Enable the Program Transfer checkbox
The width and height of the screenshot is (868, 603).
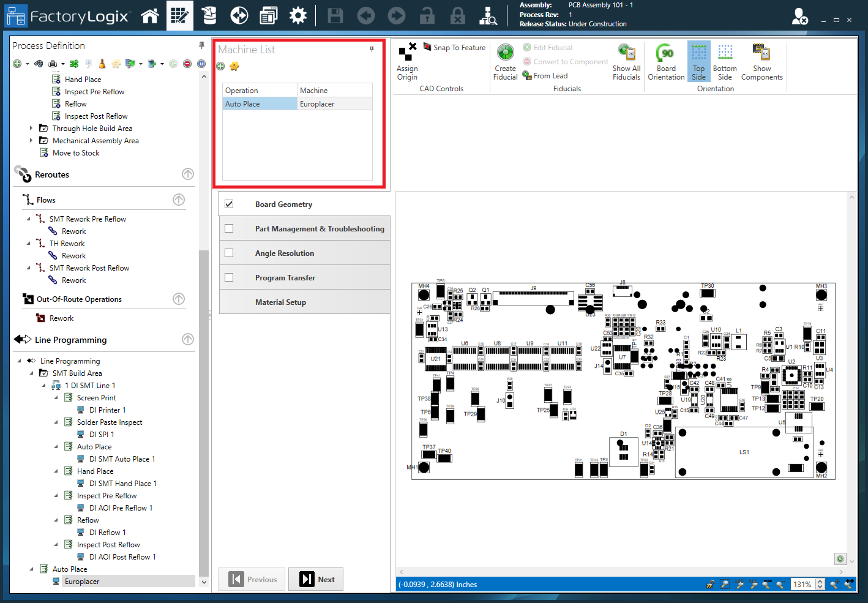[x=229, y=277]
